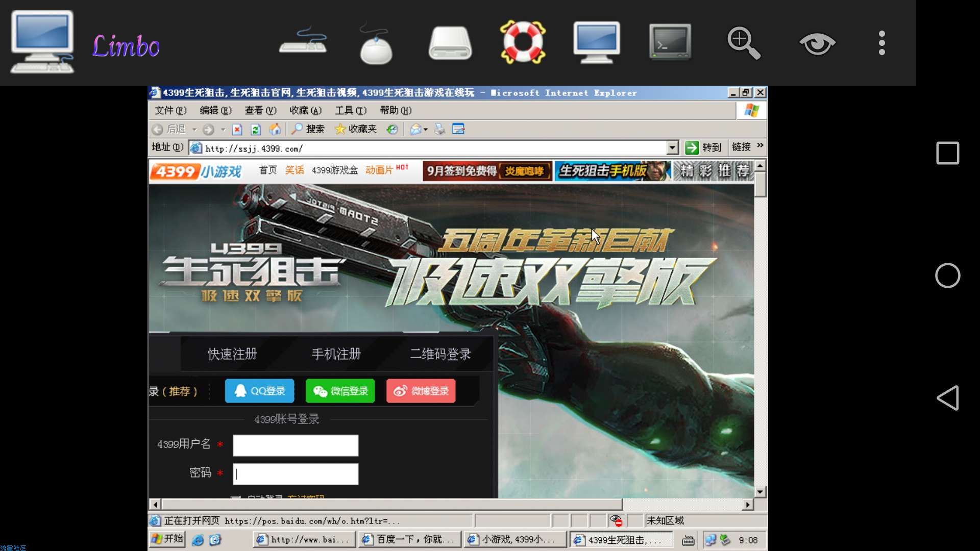This screenshot has width=980, height=551.
Task: Switch to 二维码登录 tab
Action: pos(440,354)
